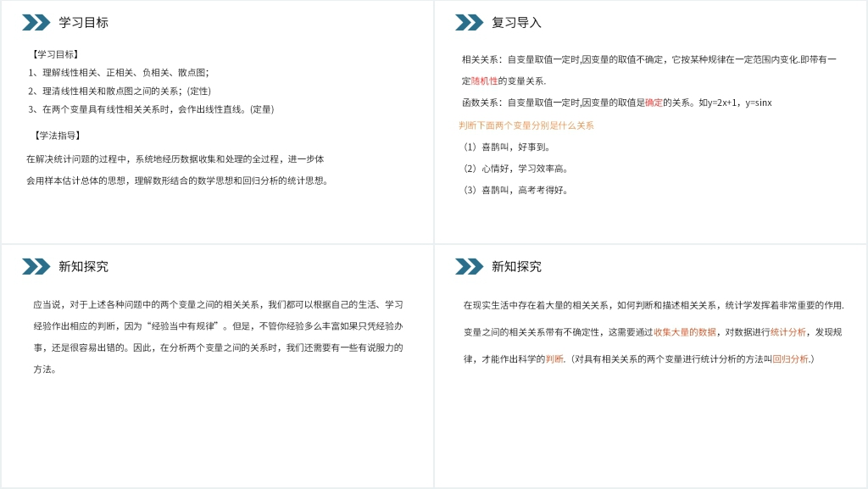Click the orange word 判断 in the last slide
Viewport: 868px width, 489px height.
tap(554, 359)
